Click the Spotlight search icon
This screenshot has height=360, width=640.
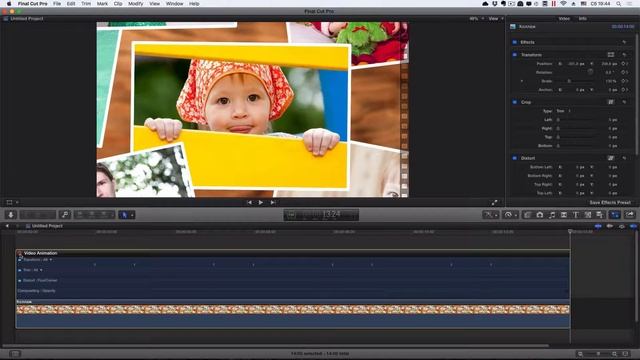tap(619, 4)
